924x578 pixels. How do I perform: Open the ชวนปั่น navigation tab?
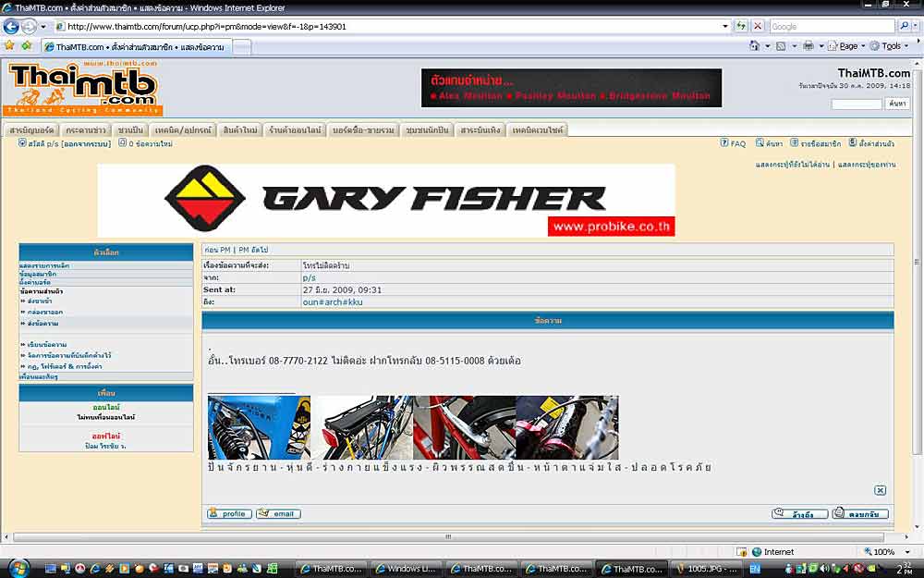pos(129,129)
